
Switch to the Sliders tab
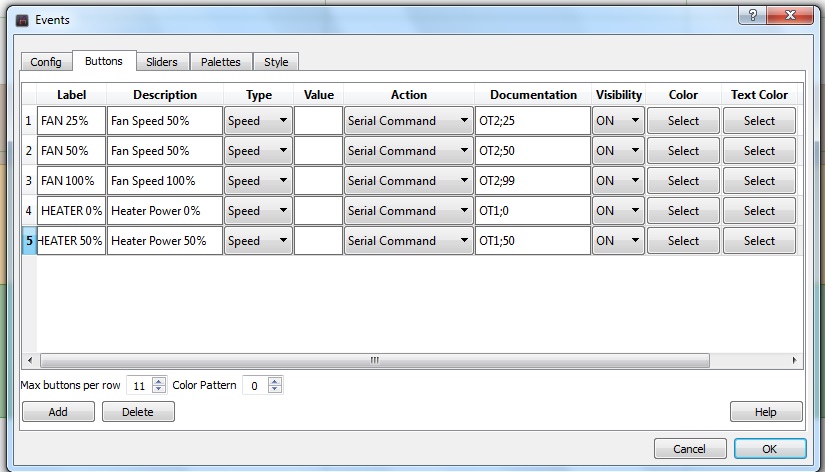161,62
